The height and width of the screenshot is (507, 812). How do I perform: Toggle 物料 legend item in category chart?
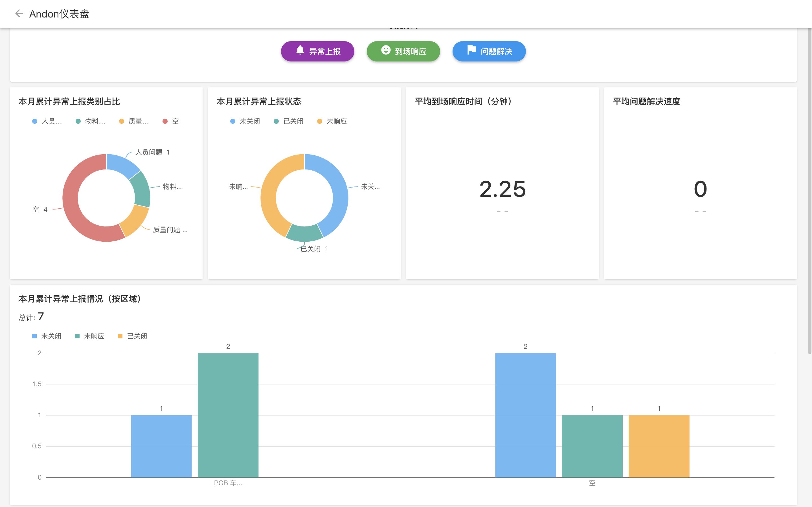click(x=91, y=121)
